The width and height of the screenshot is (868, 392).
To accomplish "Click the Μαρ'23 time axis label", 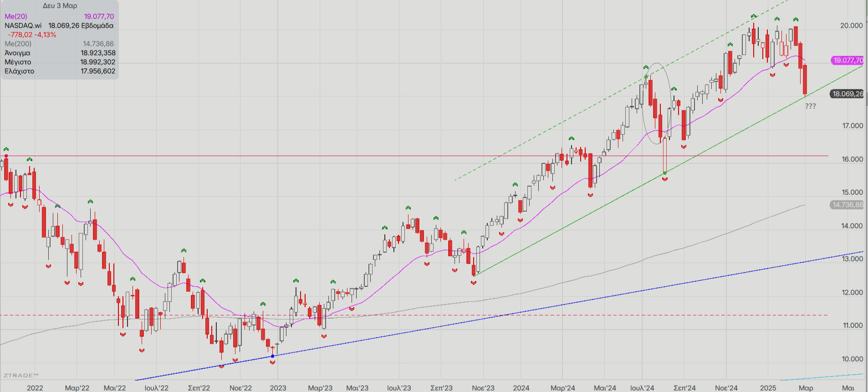I will tap(320, 388).
